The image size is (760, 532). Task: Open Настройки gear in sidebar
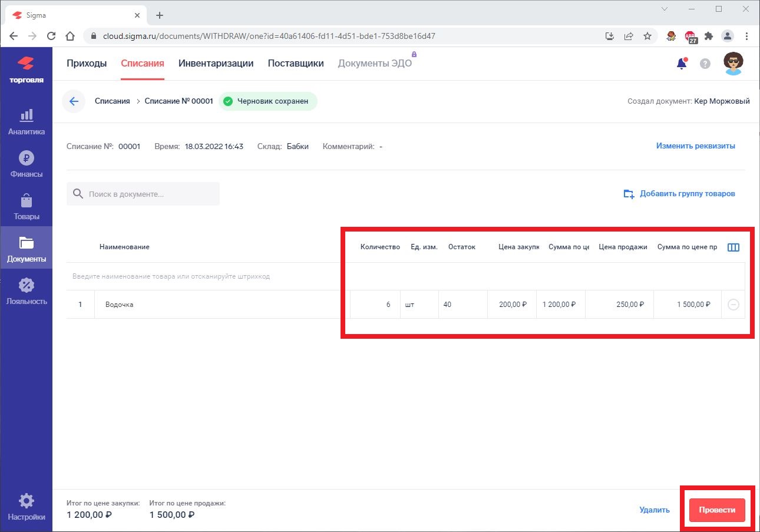(x=27, y=508)
